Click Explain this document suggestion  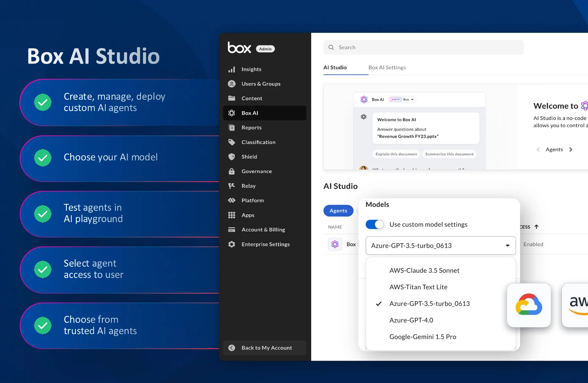(396, 154)
